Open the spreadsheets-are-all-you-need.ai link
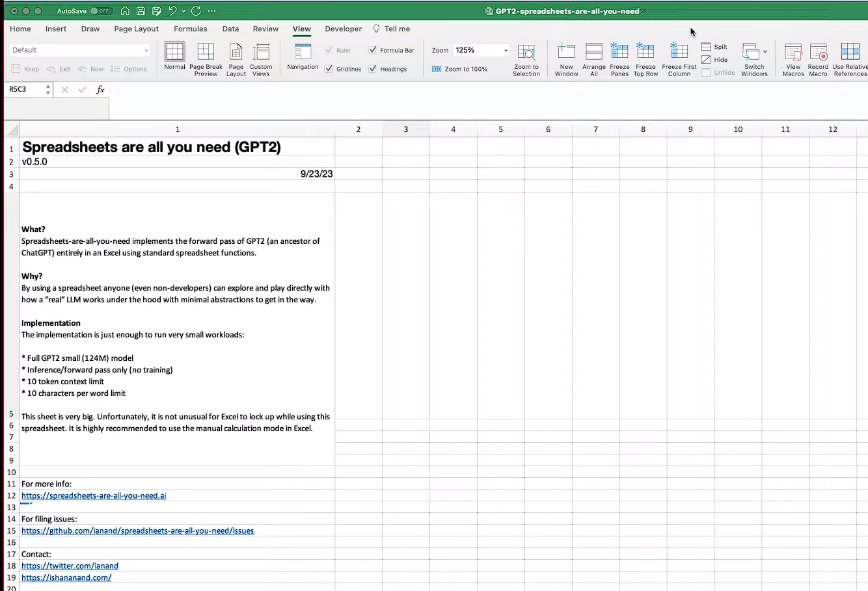 (94, 495)
